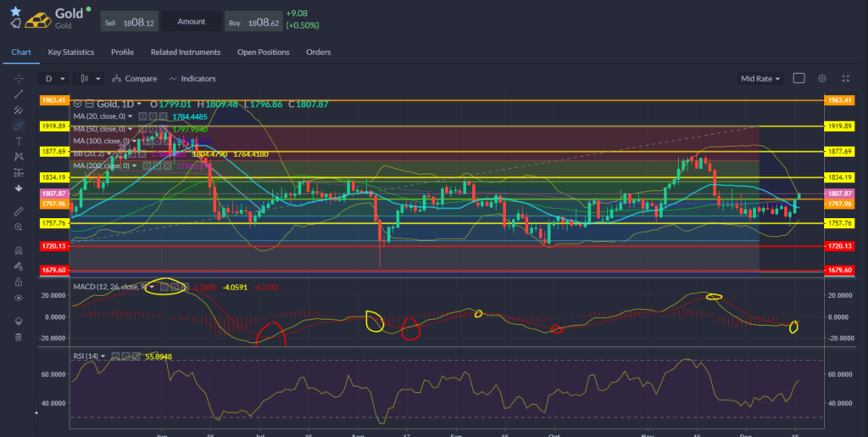868x437 pixels.
Task: Open the D timeframe dropdown
Action: pyautogui.click(x=53, y=79)
